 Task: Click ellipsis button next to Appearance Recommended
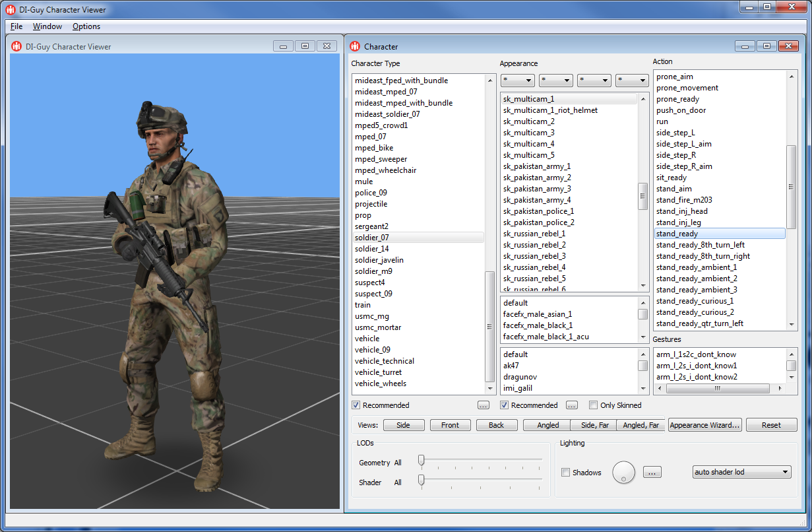click(x=572, y=405)
